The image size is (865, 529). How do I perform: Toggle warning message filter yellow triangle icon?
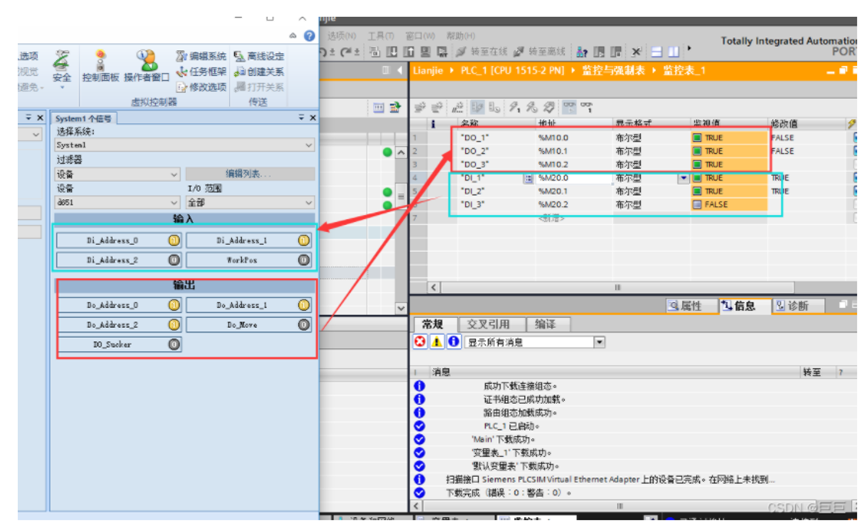coord(437,342)
